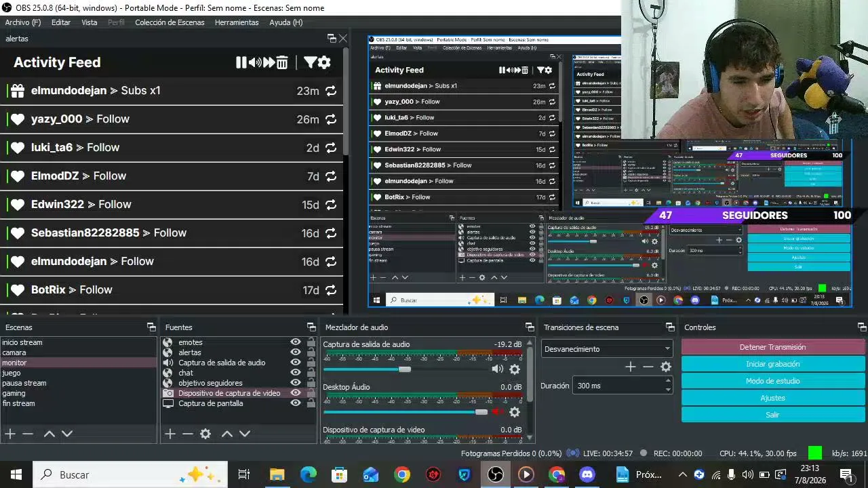The height and width of the screenshot is (488, 868).
Task: Open the Activity Feed filter menu
Action: [310, 62]
